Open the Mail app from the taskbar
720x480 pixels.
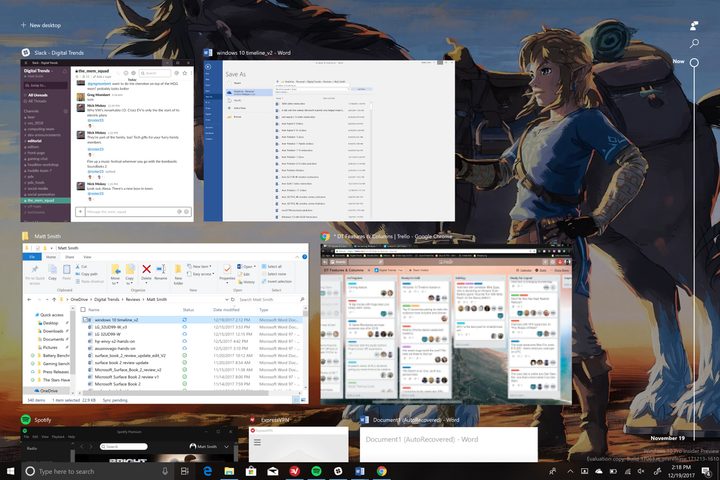(273, 471)
